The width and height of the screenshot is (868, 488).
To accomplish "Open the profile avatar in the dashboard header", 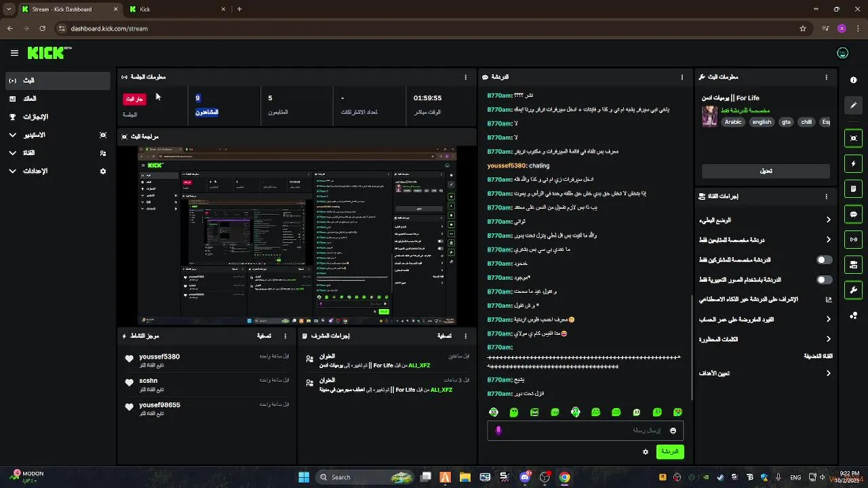I will coord(843,53).
